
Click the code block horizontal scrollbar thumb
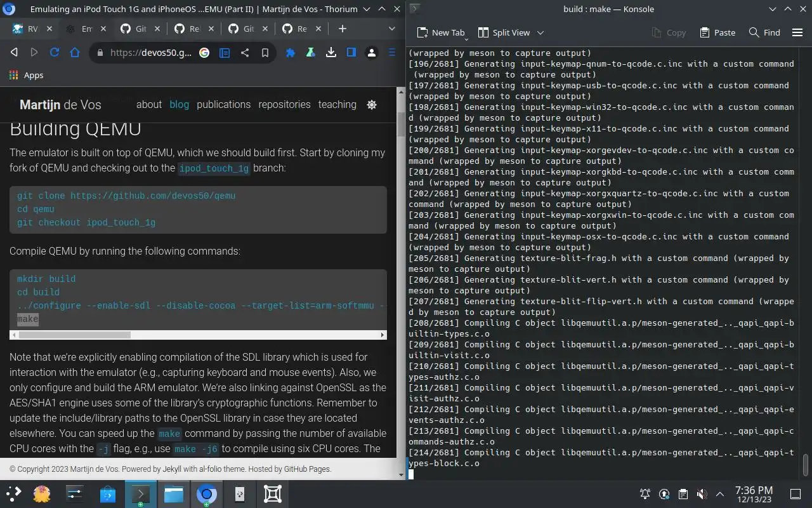(74, 335)
